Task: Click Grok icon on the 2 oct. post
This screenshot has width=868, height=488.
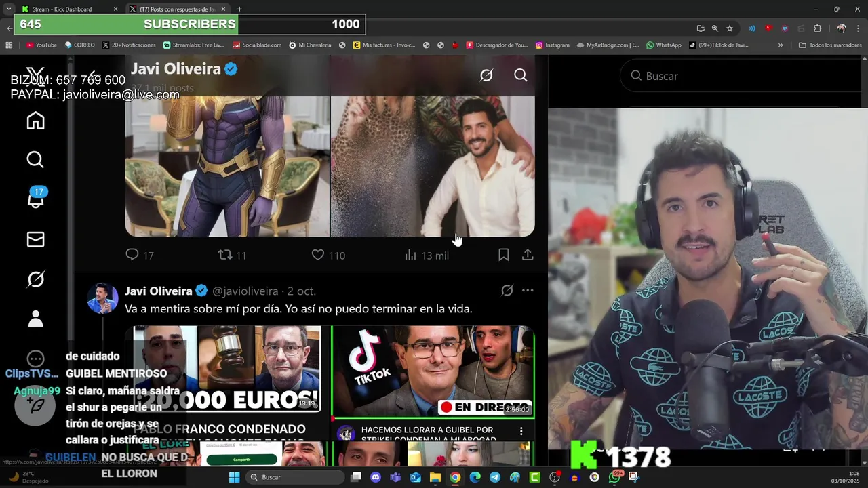Action: coord(507,291)
